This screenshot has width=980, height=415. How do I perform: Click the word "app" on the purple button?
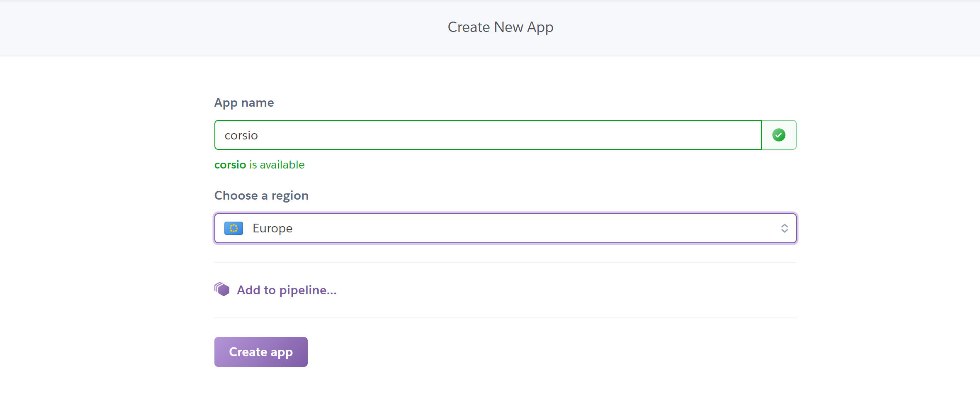coord(282,352)
